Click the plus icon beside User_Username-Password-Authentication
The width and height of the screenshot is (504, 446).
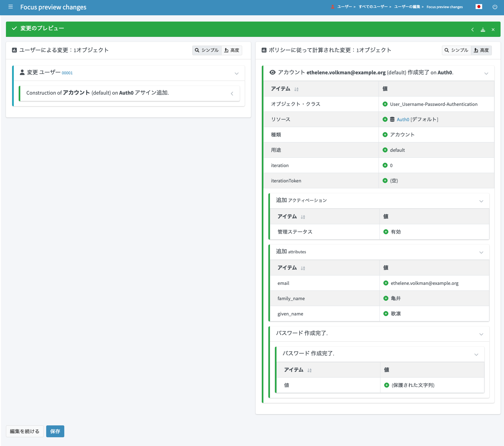point(385,104)
